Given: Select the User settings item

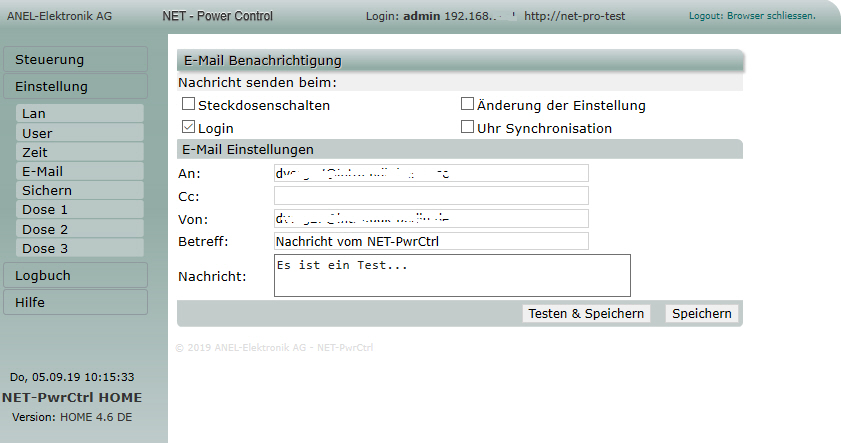Looking at the screenshot, I should tap(80, 133).
